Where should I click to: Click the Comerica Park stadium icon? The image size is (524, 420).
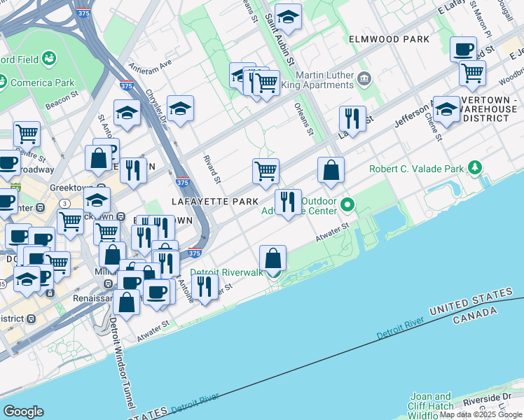3,83
